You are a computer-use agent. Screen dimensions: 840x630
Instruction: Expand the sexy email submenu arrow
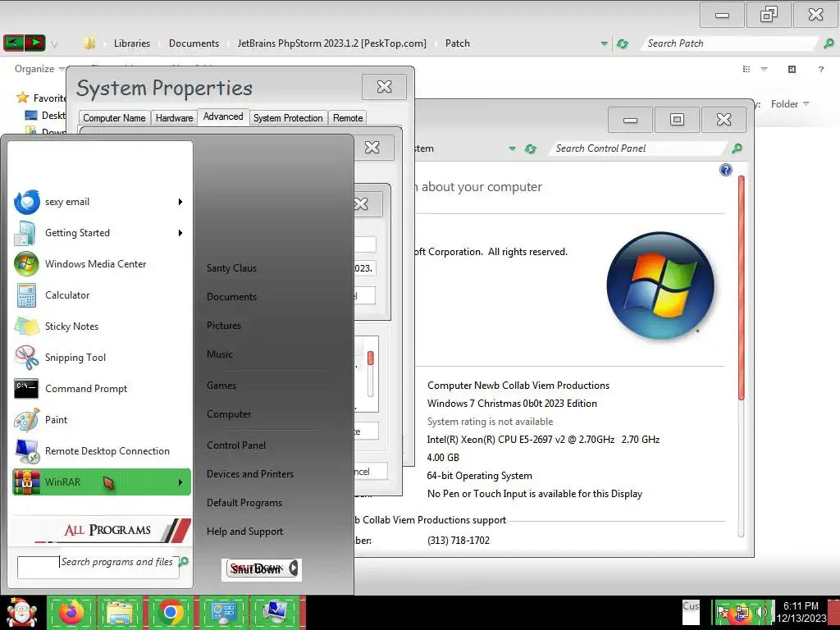click(x=180, y=202)
